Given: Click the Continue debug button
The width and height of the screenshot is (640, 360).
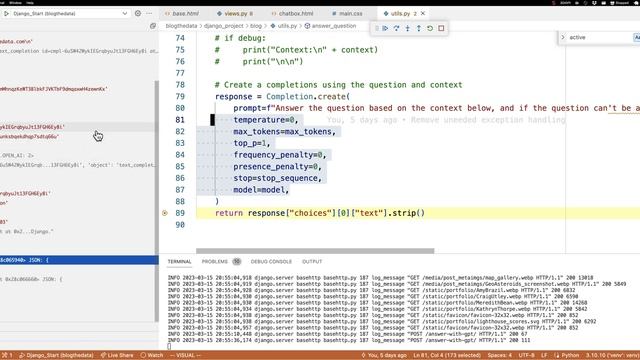Looking at the screenshot, I should pos(385,28).
